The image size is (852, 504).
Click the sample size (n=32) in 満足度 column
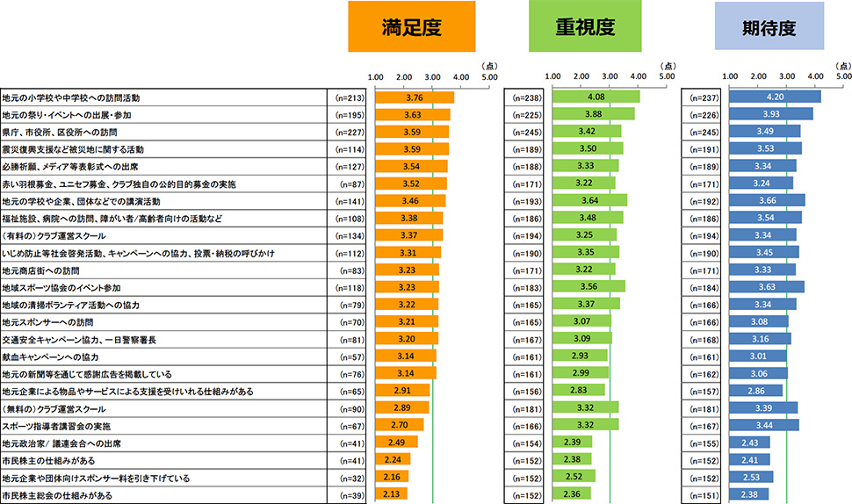pyautogui.click(x=352, y=479)
